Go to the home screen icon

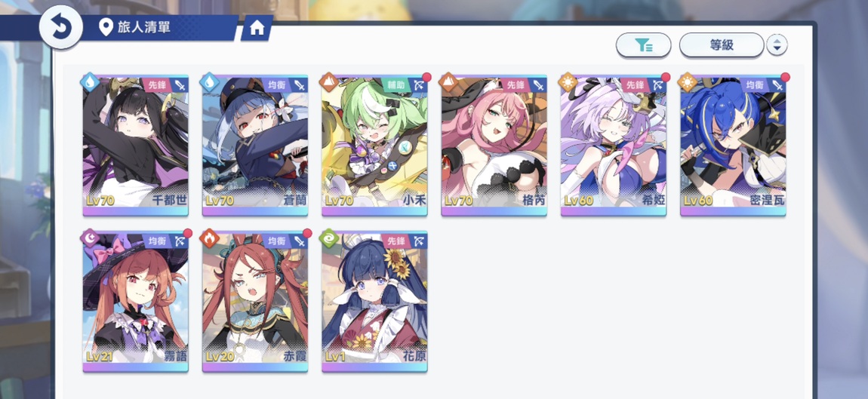point(257,28)
